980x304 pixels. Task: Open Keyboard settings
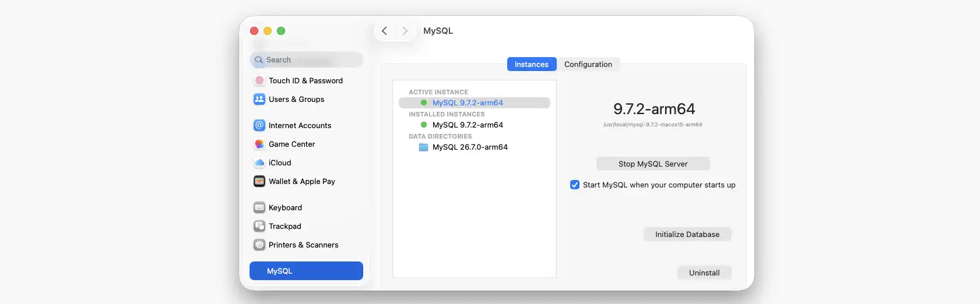306,208
